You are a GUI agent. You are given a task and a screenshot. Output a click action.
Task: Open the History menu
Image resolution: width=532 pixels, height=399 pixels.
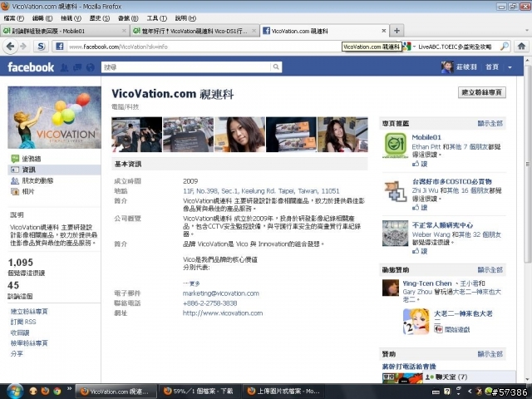tap(100, 18)
